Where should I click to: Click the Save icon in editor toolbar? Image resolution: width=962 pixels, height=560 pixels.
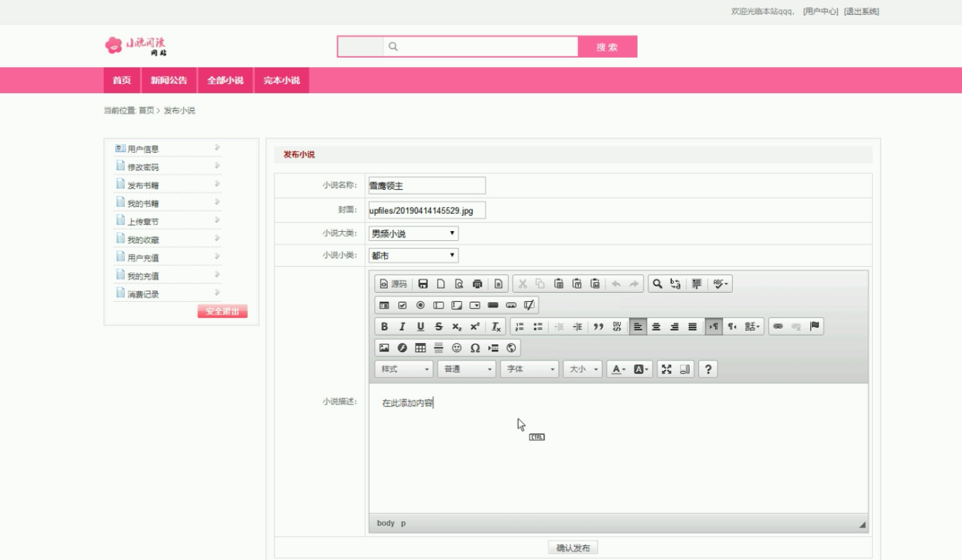coord(423,284)
